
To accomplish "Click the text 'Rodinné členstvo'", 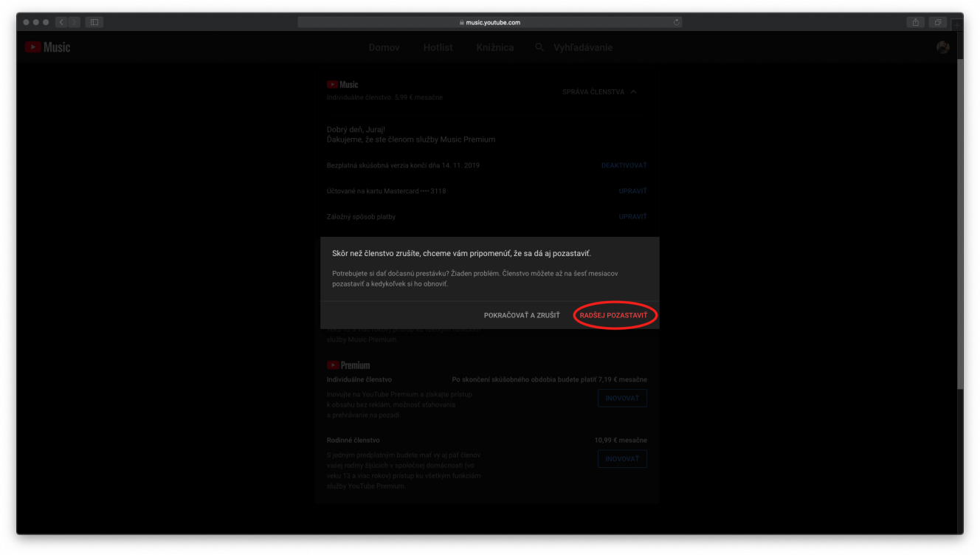I will pos(353,440).
